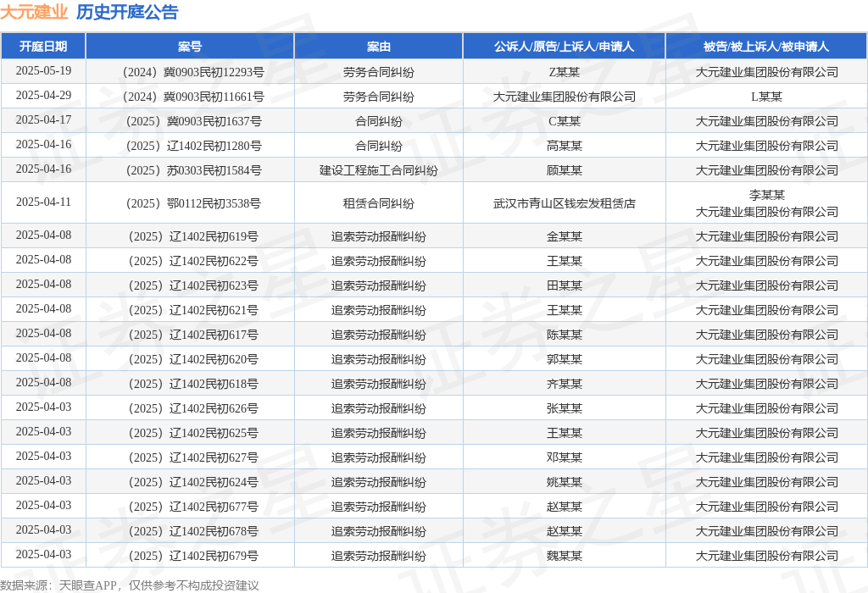Click plaintiff cell 张某某
This screenshot has width=868, height=593.
pyautogui.click(x=564, y=409)
